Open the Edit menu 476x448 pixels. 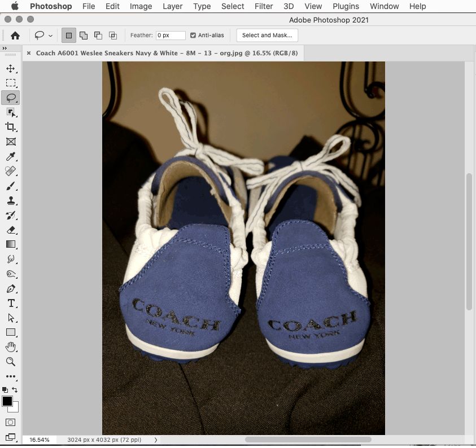coord(112,6)
